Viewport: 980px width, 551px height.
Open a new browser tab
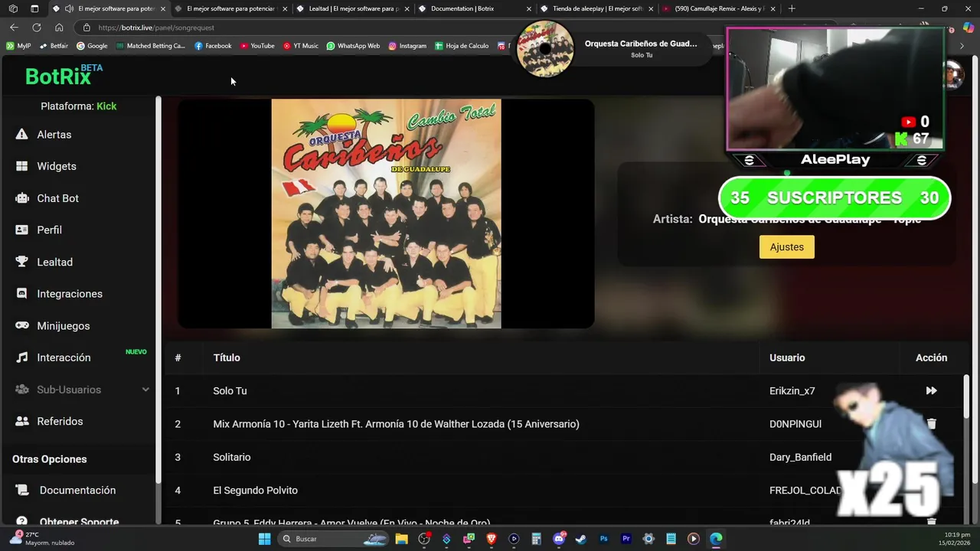pos(792,8)
